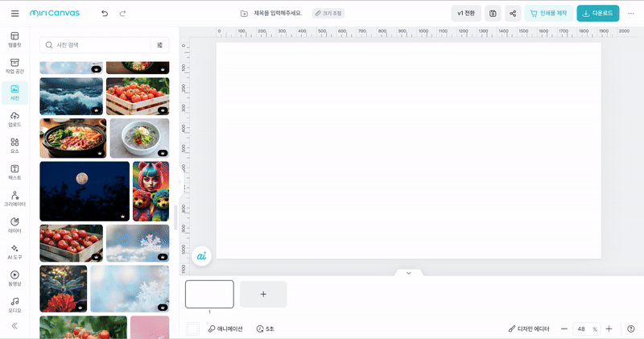Open the search filter options icon

(x=159, y=45)
